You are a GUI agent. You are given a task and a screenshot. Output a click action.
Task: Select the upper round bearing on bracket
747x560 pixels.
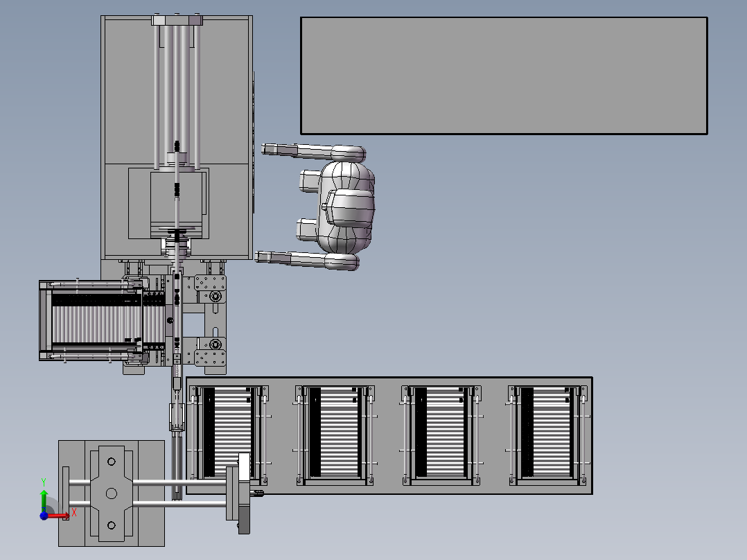click(x=216, y=297)
